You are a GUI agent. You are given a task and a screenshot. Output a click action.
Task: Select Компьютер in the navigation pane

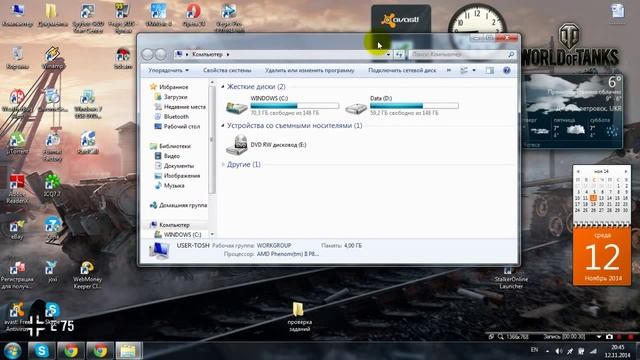click(174, 225)
